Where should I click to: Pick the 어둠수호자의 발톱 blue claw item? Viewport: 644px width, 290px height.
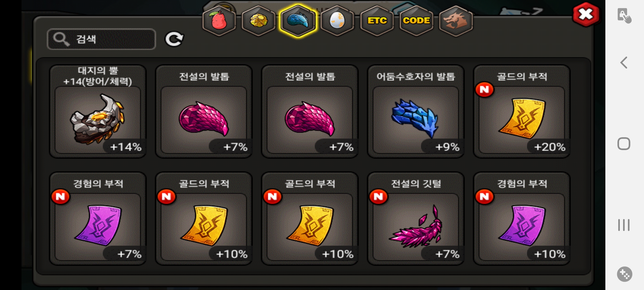[x=416, y=111]
